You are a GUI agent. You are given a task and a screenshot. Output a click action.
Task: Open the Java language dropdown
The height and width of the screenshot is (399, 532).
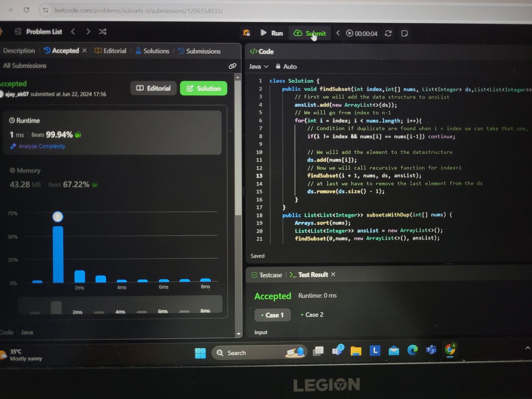tap(259, 66)
